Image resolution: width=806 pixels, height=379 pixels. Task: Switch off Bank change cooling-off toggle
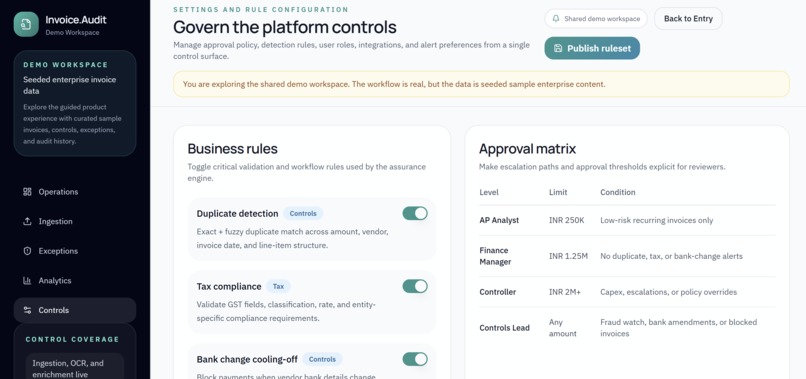415,359
